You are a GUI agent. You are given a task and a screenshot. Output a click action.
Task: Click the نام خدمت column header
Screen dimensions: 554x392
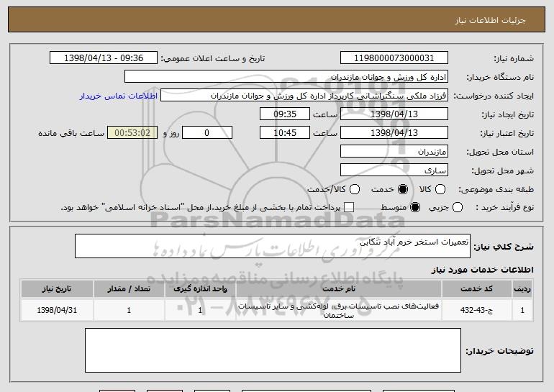338,289
